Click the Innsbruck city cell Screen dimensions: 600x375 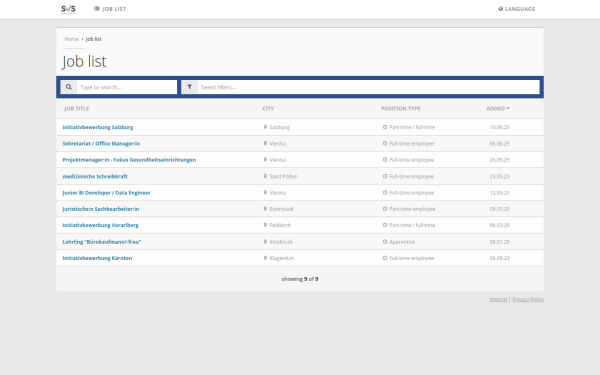coord(281,242)
